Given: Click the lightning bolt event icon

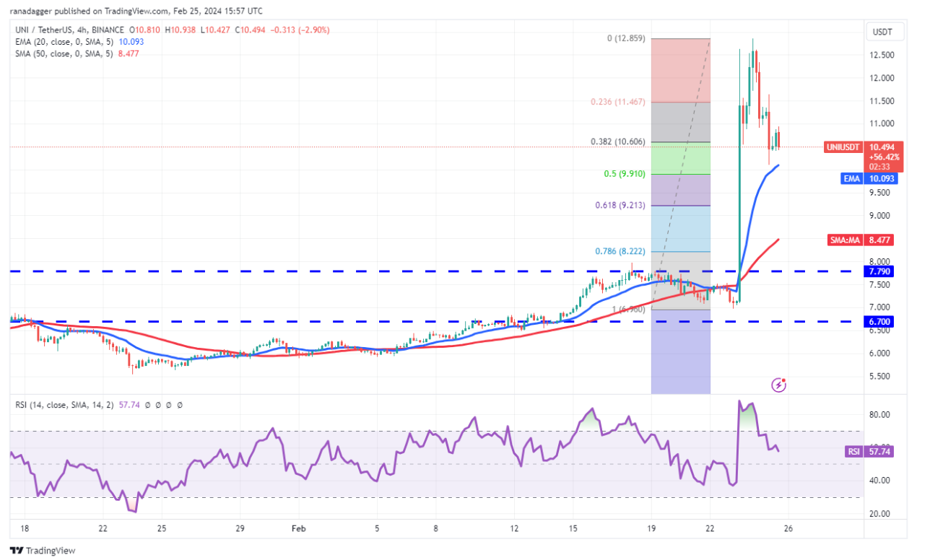Looking at the screenshot, I should click(778, 385).
